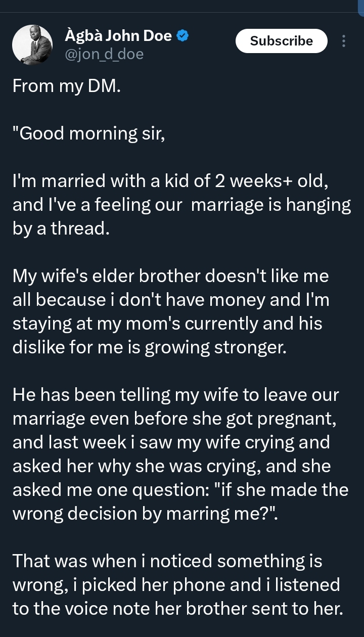Image resolution: width=364 pixels, height=637 pixels.
Task: Click the line "dislike for me is growing stronger."
Action: 150,347
